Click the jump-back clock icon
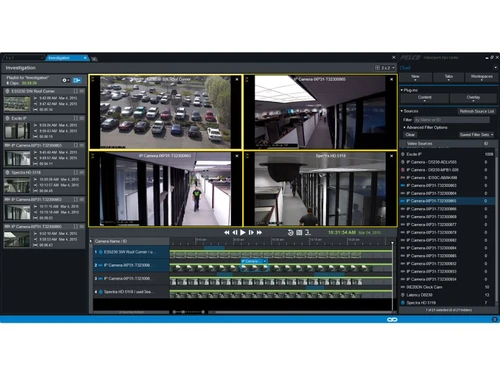The image size is (500, 375). (x=290, y=232)
